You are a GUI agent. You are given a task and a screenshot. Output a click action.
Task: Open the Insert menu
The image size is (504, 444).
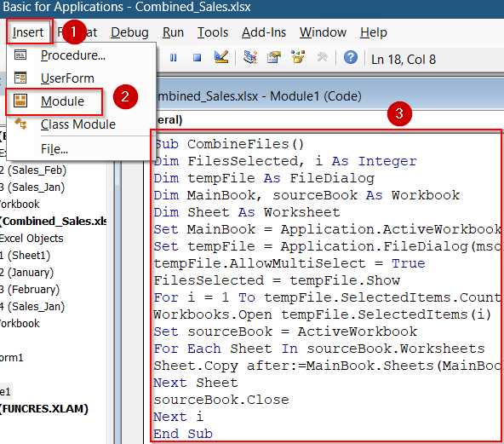[x=28, y=32]
